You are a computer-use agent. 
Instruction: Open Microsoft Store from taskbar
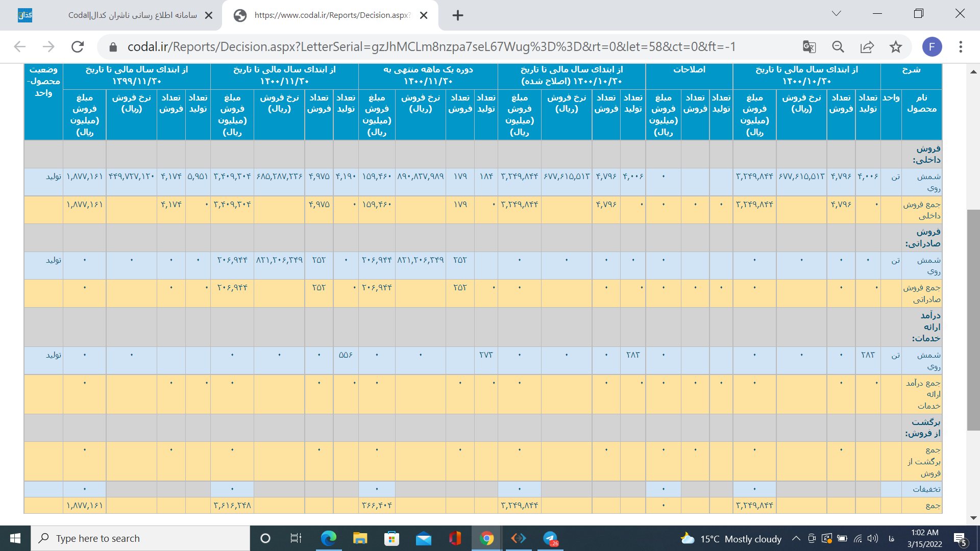[391, 538]
